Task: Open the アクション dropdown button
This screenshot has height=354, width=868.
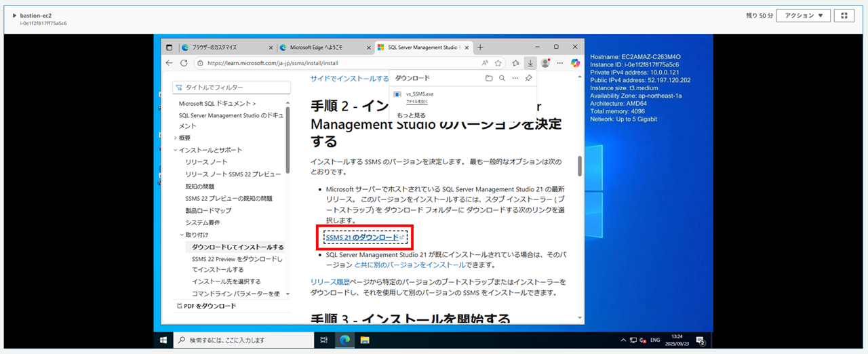Action: coord(803,15)
